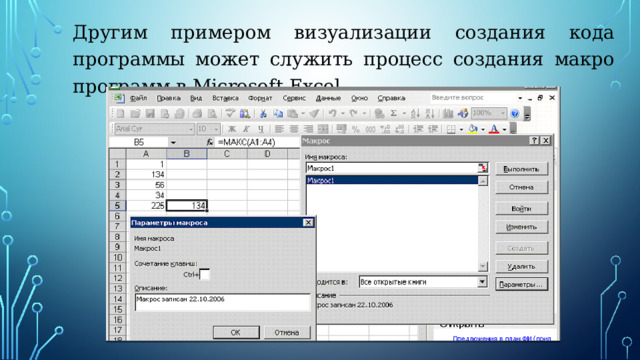The width and height of the screenshot is (640, 360).
Task: Click OK in Параметры макроса dialog
Action: click(236, 332)
